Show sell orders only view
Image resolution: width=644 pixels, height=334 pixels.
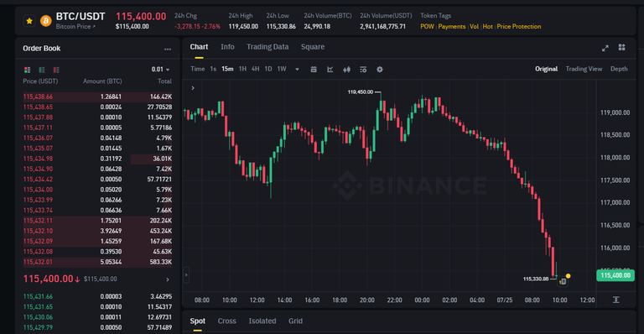click(x=56, y=70)
